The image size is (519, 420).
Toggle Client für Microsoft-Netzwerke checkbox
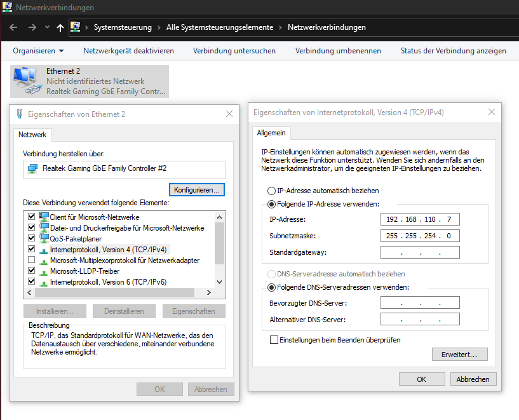(x=31, y=217)
